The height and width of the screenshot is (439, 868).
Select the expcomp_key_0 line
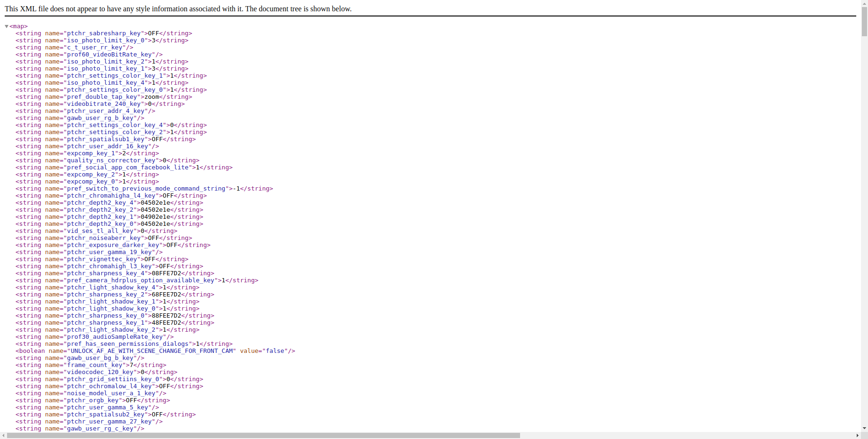(x=87, y=182)
